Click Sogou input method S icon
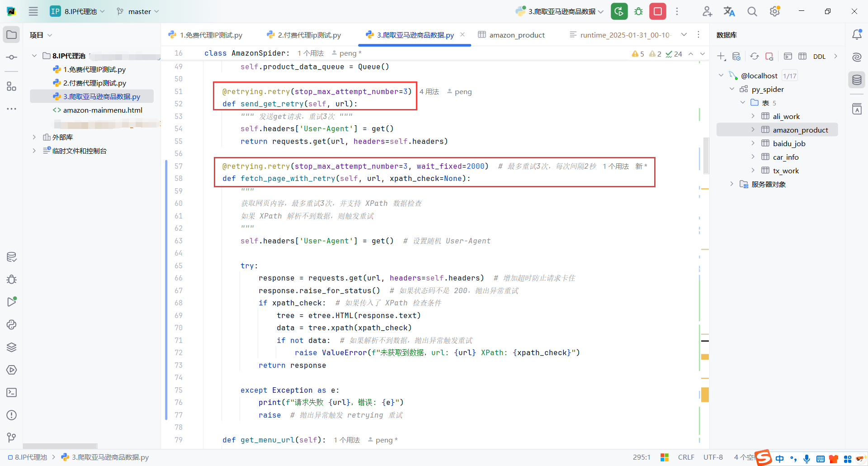This screenshot has width=868, height=466. point(763,457)
